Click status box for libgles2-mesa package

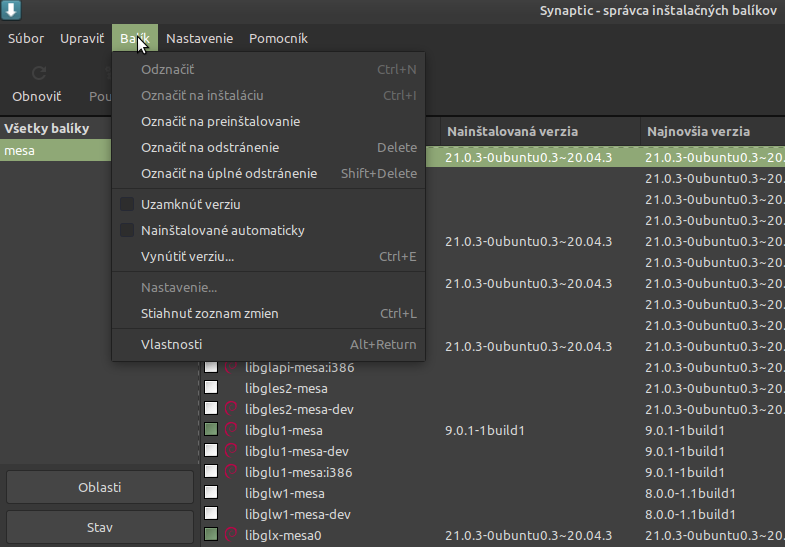[211, 388]
